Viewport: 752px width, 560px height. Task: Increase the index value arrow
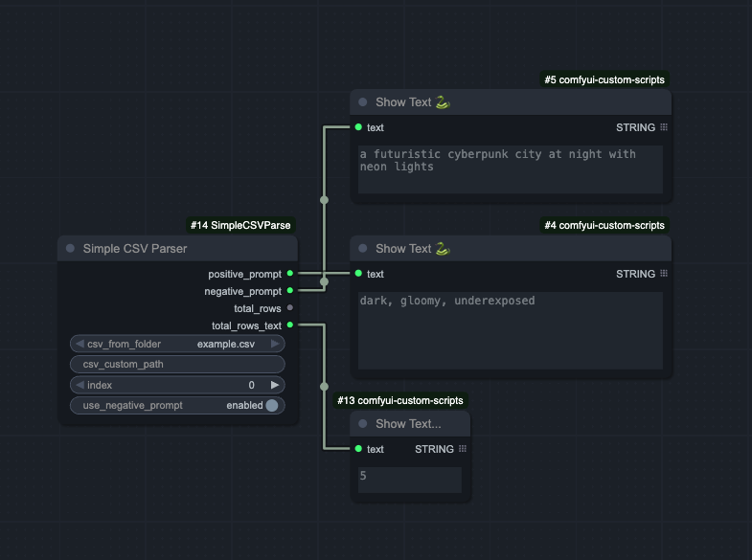tap(275, 385)
